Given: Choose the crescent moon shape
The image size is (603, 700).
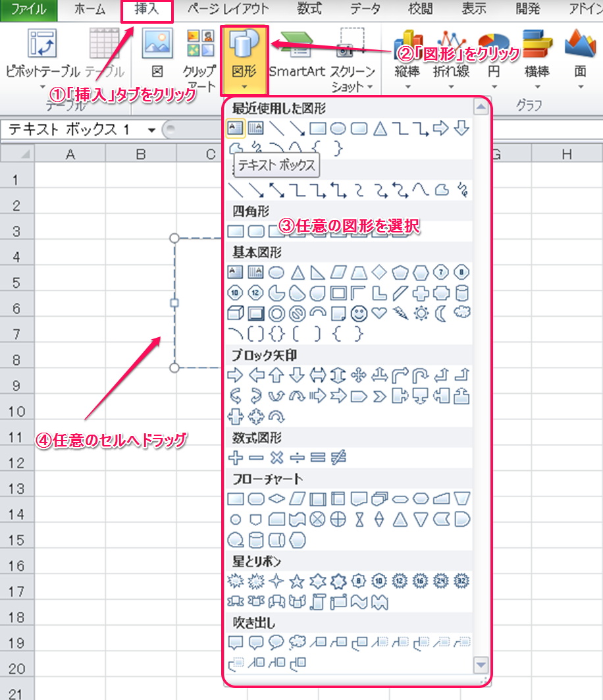Looking at the screenshot, I should pyautogui.click(x=442, y=313).
